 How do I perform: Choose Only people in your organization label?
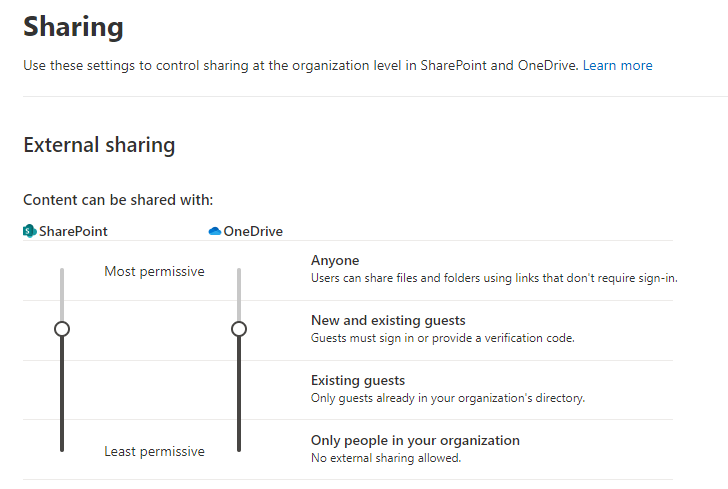(x=415, y=440)
